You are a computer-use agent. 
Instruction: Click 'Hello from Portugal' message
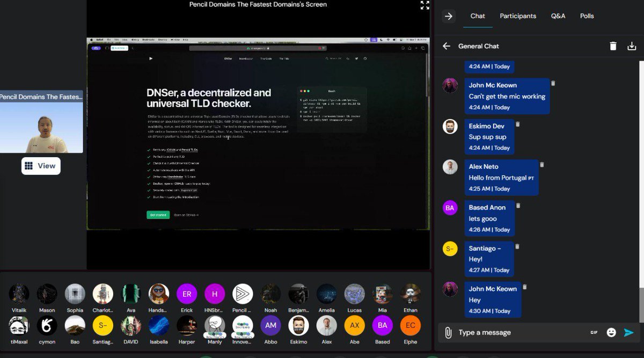pyautogui.click(x=501, y=178)
